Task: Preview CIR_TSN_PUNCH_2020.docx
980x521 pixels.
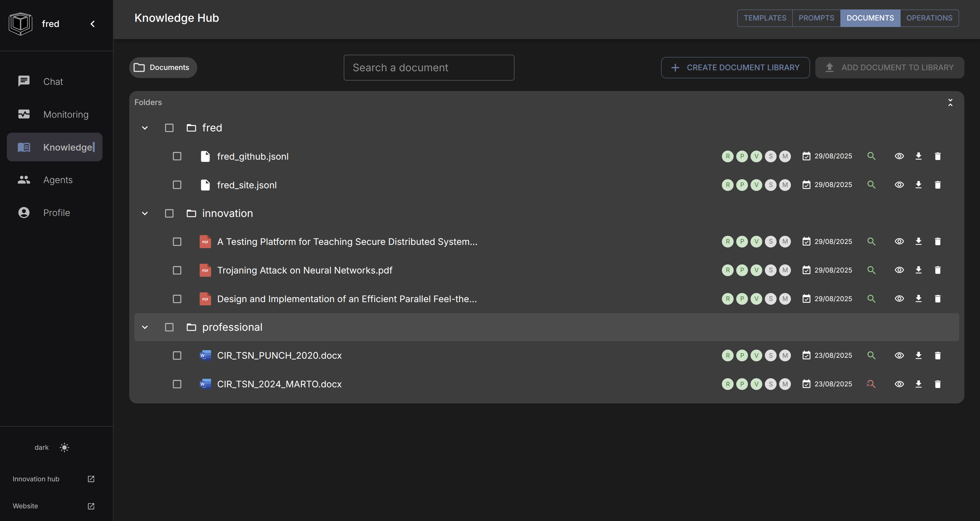Action: pos(899,355)
